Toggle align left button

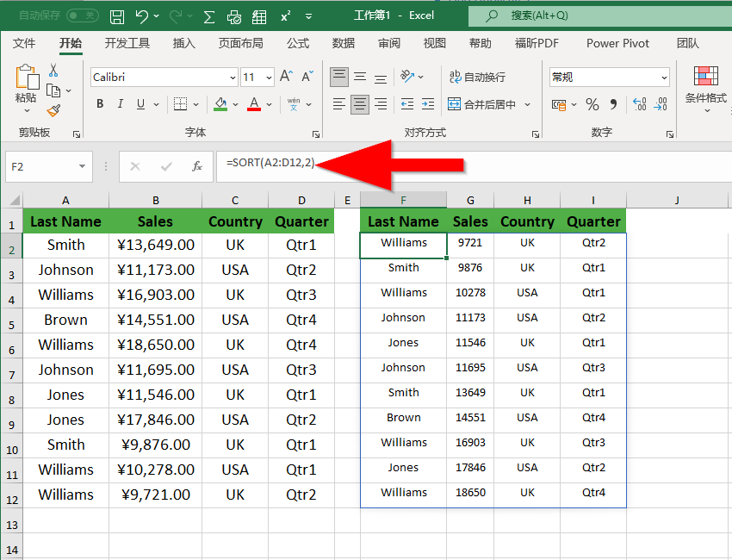coord(339,103)
